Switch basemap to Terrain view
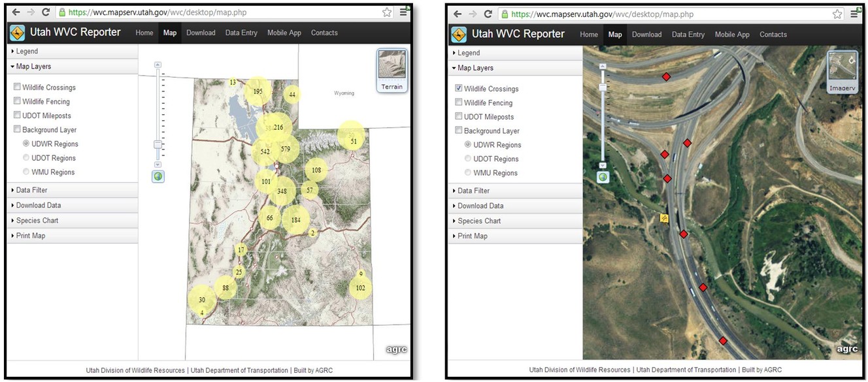 (392, 69)
